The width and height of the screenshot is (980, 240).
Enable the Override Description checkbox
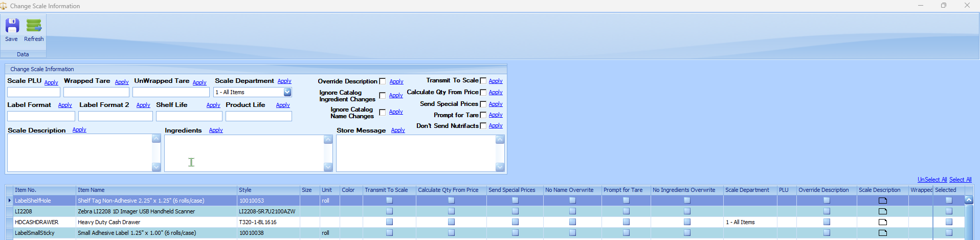pyautogui.click(x=382, y=81)
